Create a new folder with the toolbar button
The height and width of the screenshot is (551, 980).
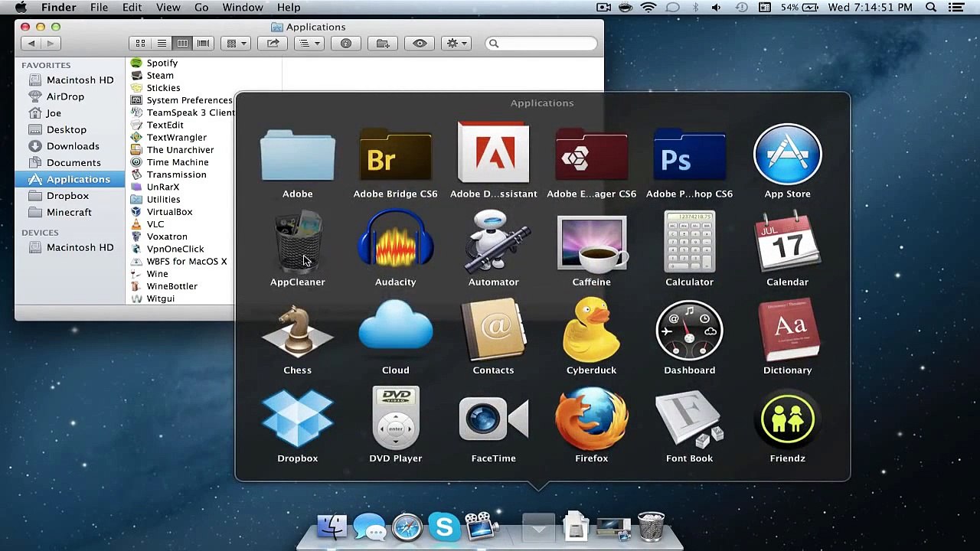coord(383,44)
